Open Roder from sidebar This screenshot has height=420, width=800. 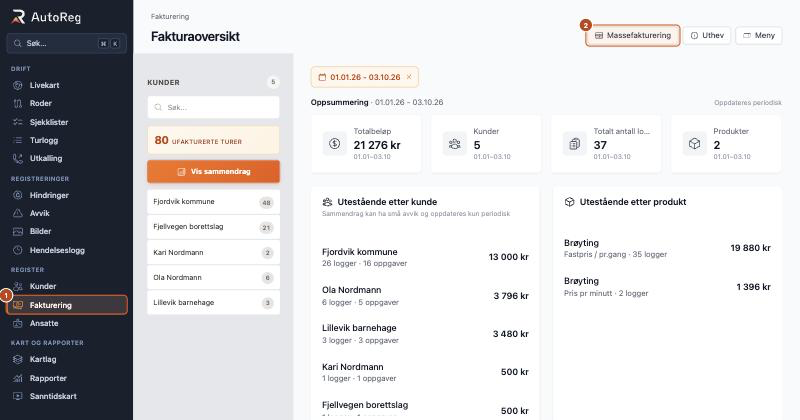point(66,104)
